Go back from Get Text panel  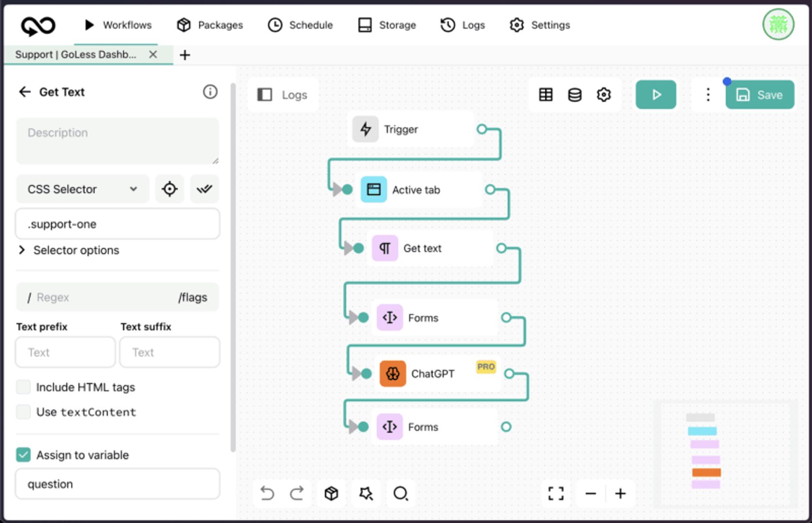pos(25,92)
